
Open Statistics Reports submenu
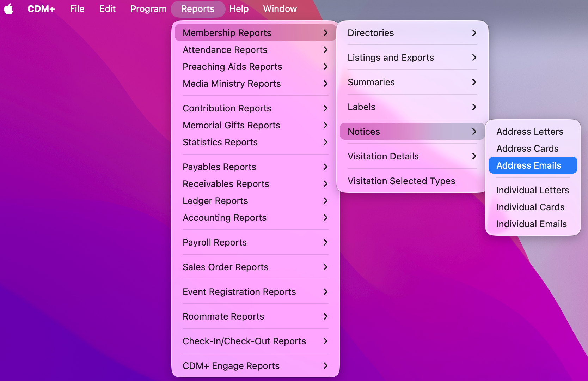tap(256, 142)
